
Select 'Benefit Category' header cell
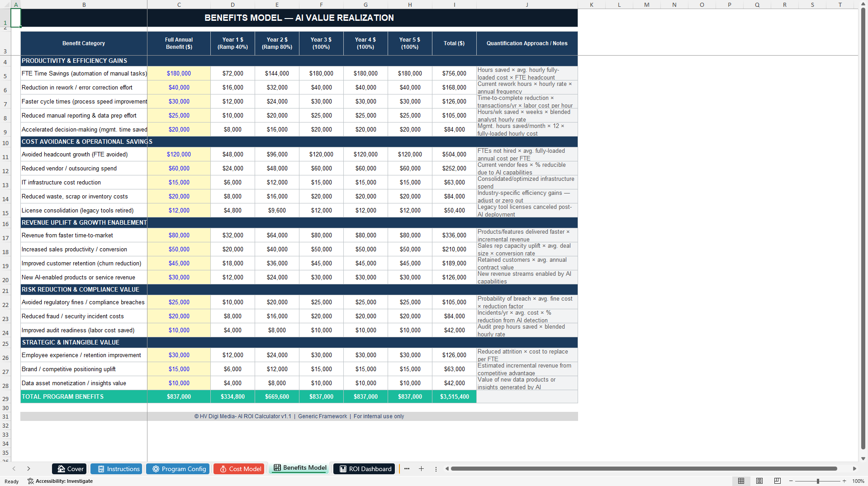(x=84, y=43)
